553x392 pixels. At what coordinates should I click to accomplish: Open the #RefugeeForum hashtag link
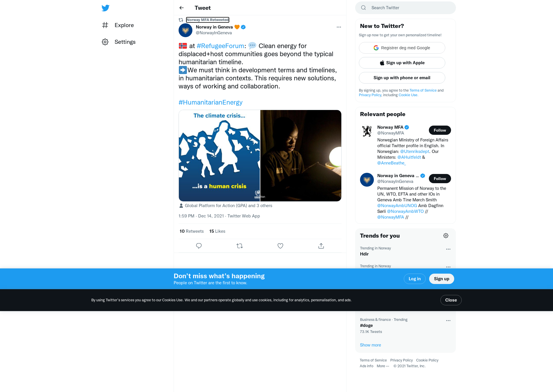[220, 46]
